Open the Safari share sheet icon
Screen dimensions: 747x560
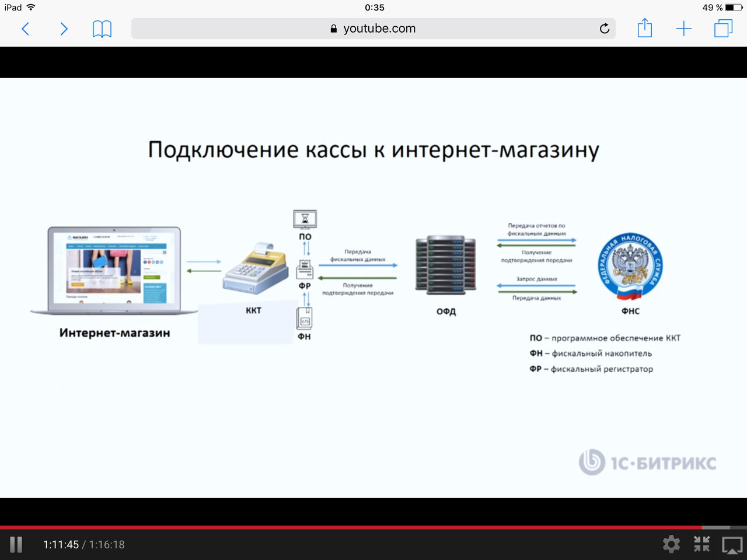[645, 28]
